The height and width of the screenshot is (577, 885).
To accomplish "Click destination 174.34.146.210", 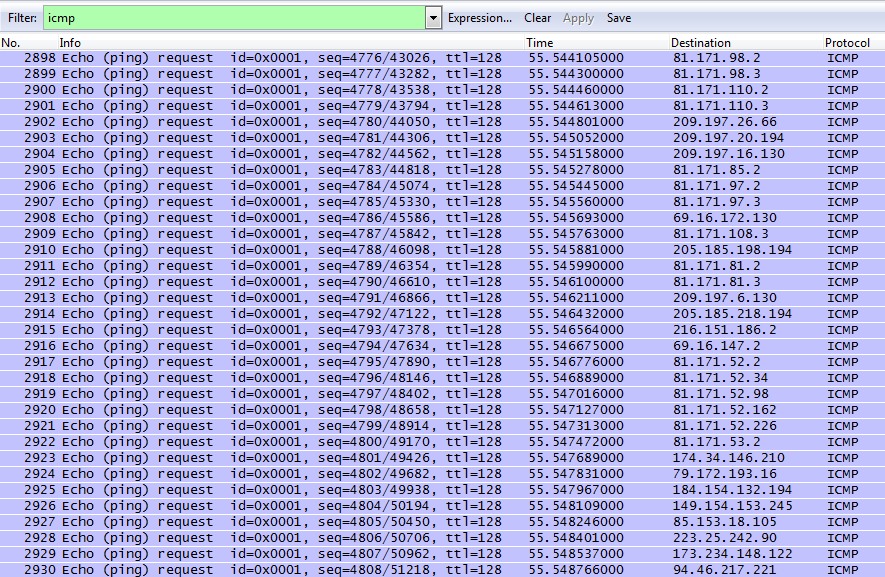I will pyautogui.click(x=728, y=458).
